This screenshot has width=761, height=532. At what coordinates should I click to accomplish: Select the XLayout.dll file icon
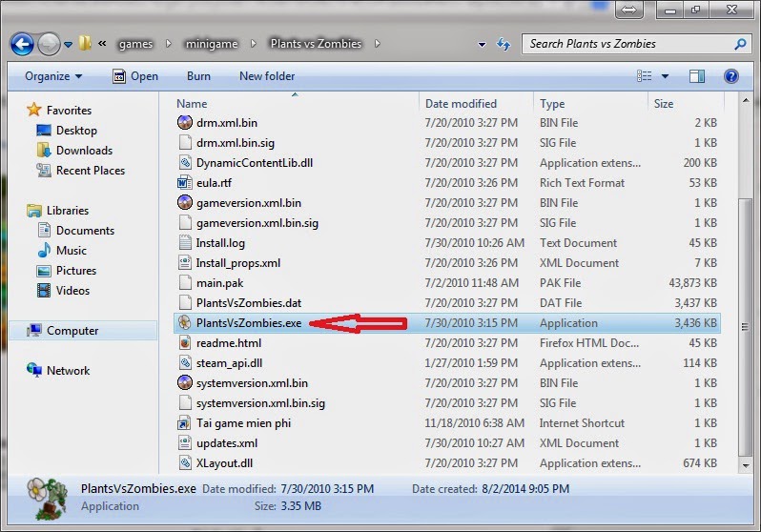click(185, 462)
